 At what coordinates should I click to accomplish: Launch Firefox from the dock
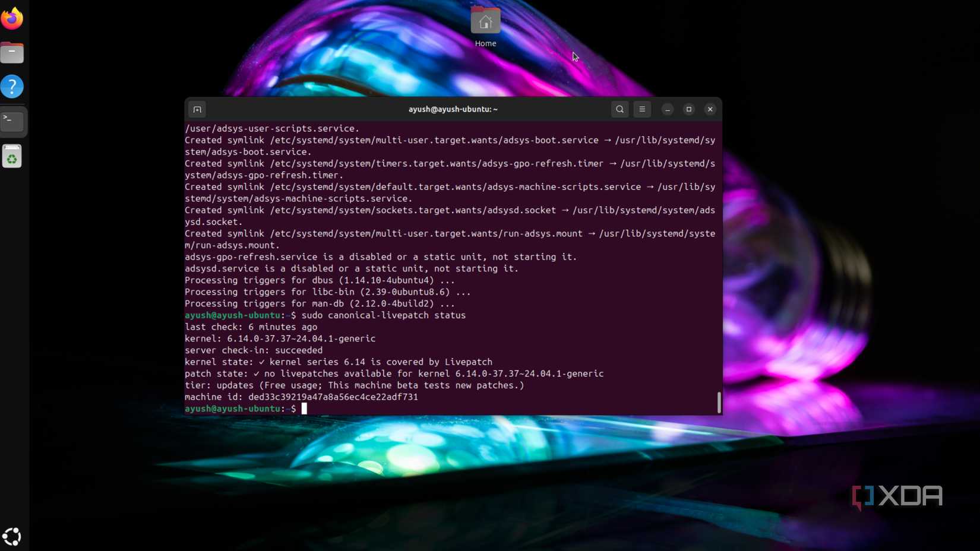pos(12,18)
